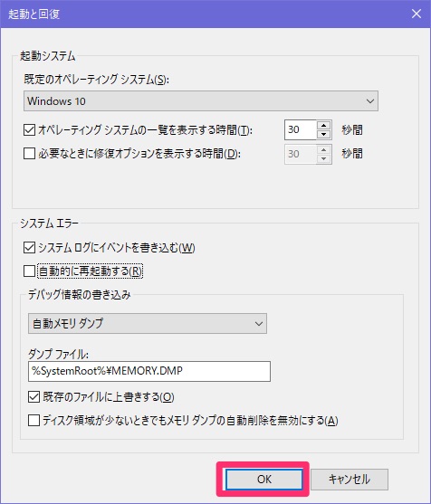The image size is (431, 504).
Task: Toggle 既存のファイルに上書きする checkbox
Action: (34, 397)
